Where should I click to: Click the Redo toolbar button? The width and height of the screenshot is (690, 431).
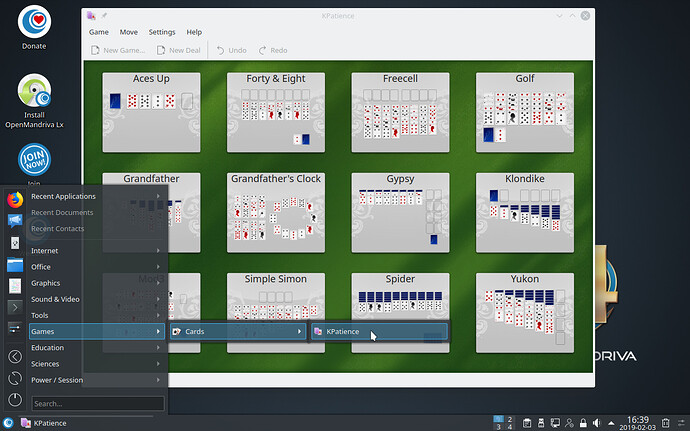pyautogui.click(x=273, y=50)
